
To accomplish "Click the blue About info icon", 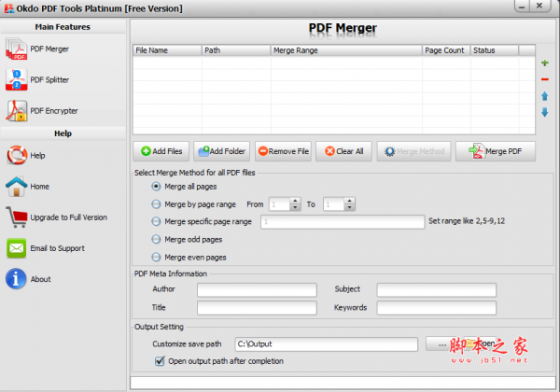I will coord(16,279).
